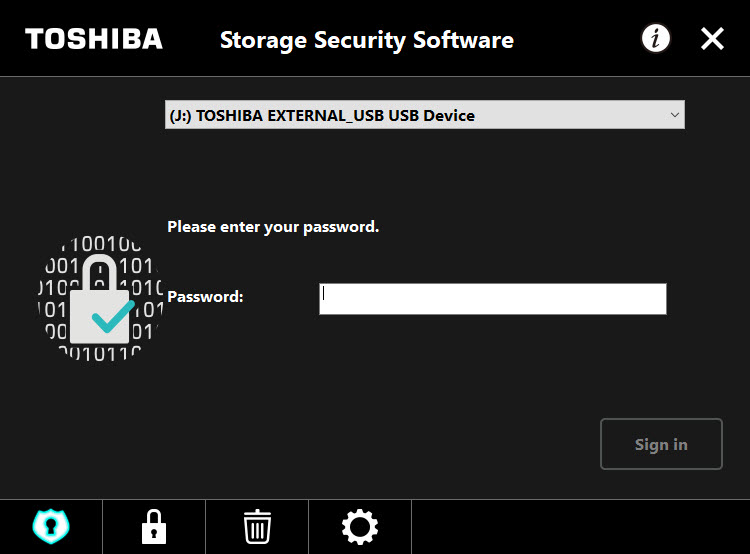
Task: Focus the Password input field
Action: 493,299
